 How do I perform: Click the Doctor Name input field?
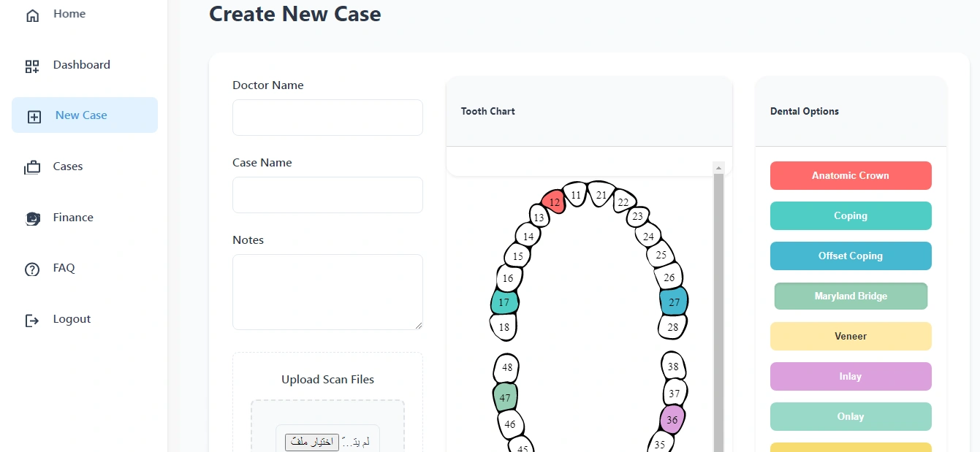[x=327, y=118]
